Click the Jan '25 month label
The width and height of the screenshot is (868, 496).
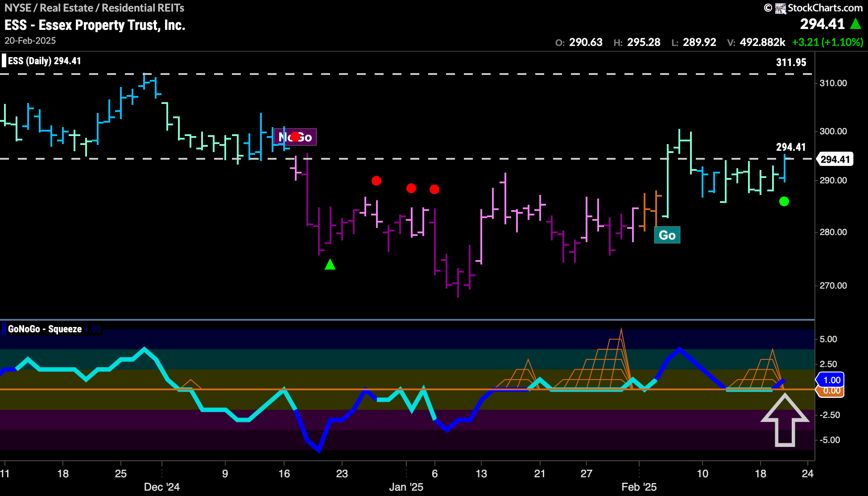[406, 487]
